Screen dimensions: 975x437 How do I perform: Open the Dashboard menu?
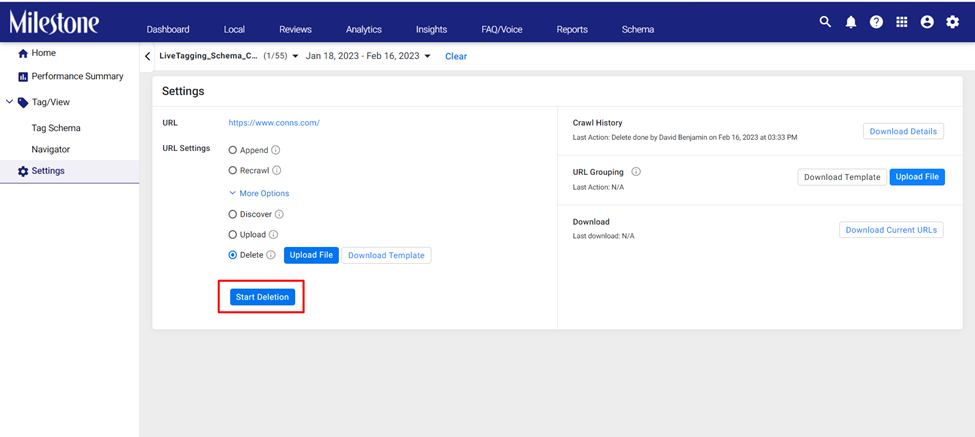coord(168,29)
